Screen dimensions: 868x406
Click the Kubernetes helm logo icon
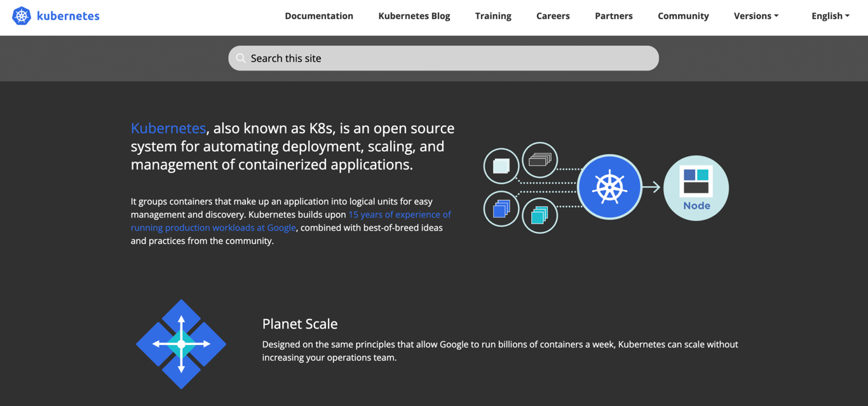[x=22, y=15]
